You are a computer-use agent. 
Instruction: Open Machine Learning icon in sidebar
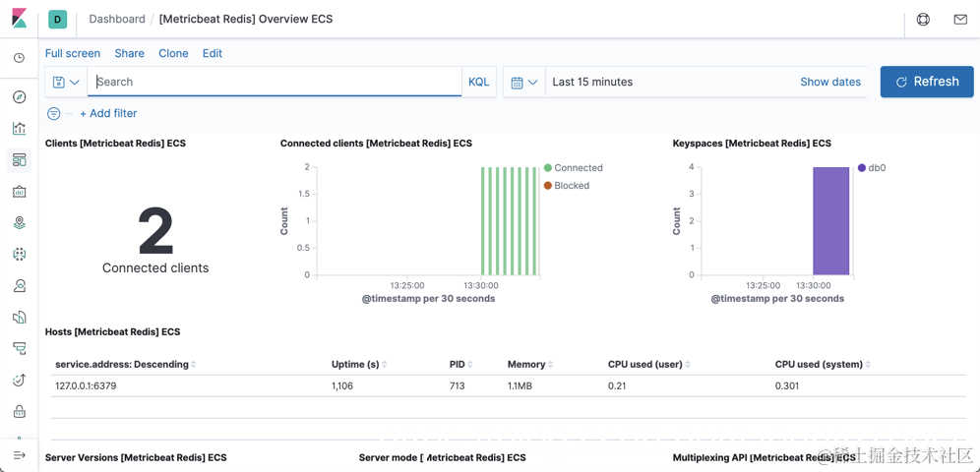coord(20,254)
